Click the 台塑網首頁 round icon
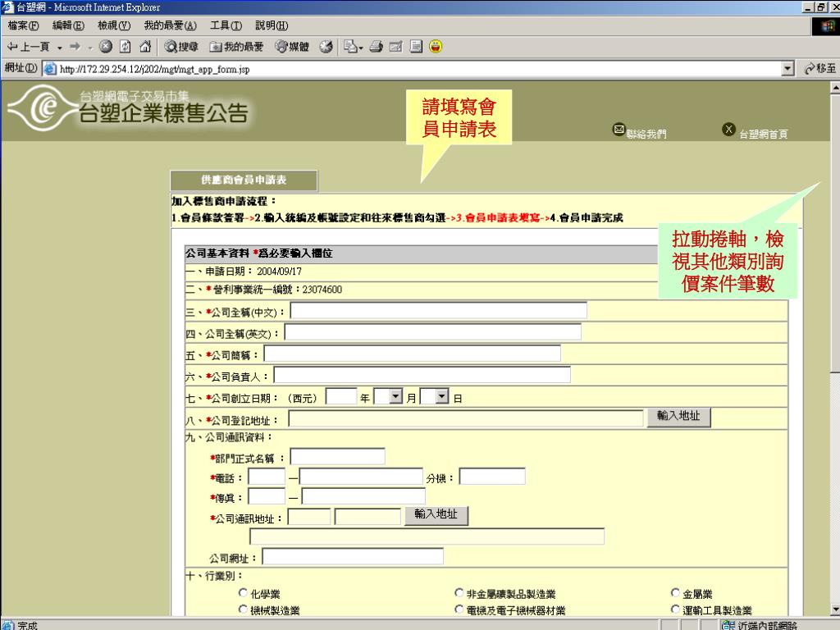Screen dimensions: 840x630 728,129
